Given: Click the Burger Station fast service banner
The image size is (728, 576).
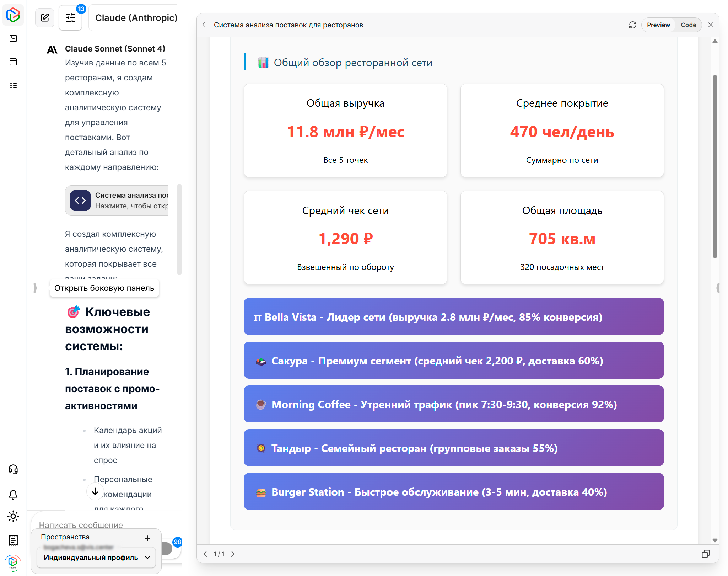Looking at the screenshot, I should [x=454, y=491].
